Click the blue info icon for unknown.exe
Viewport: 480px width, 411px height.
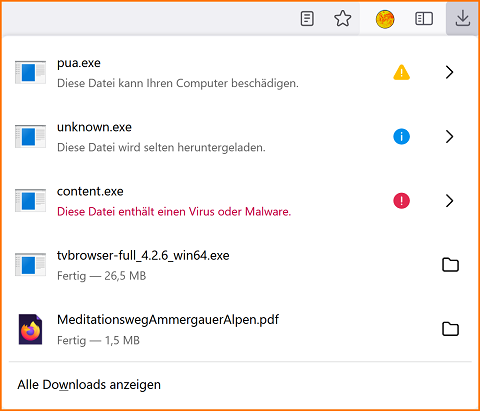pos(401,137)
